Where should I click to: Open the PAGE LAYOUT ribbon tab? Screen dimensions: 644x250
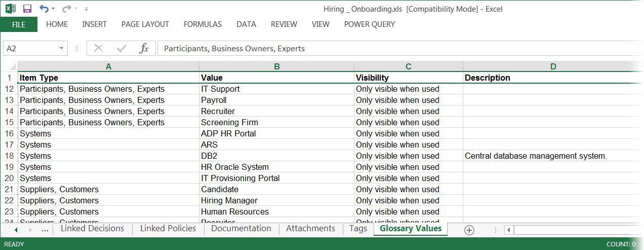tap(145, 24)
